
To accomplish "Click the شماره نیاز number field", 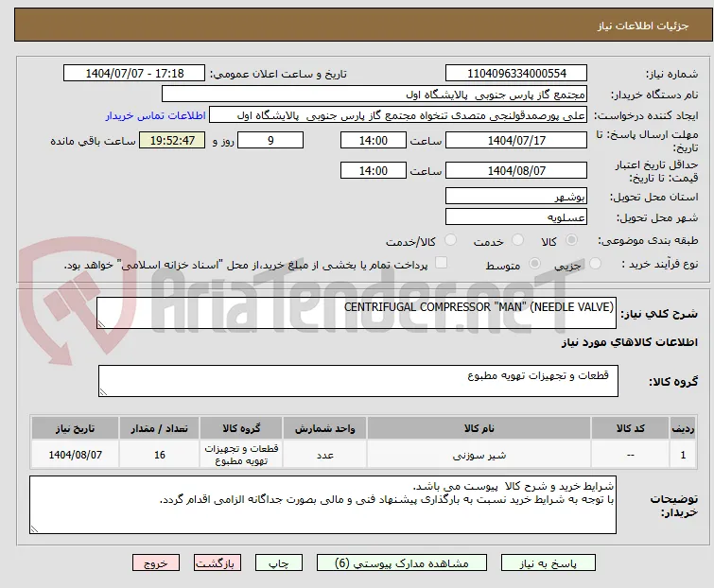I will (516, 74).
